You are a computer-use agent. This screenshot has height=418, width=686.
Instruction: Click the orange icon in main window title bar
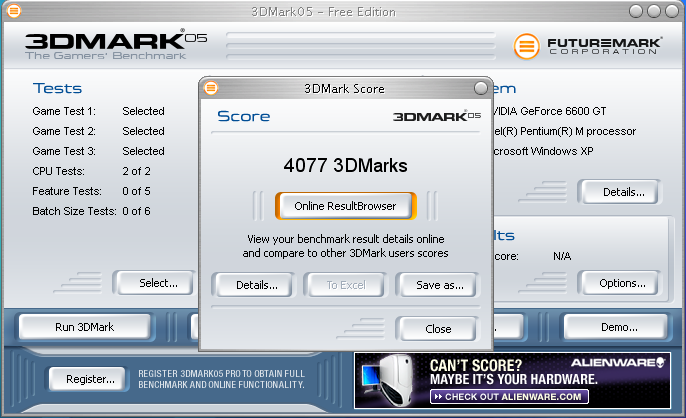pyautogui.click(x=14, y=11)
